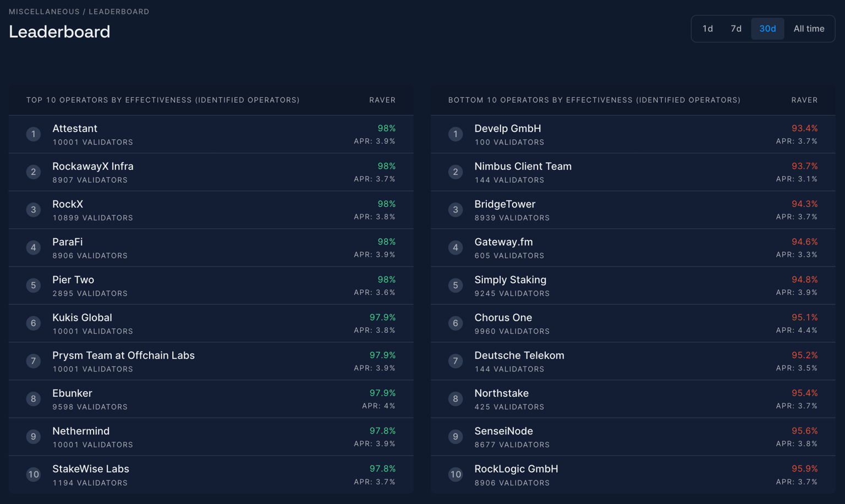
Task: Click rank badge 5 beside Pier Two
Action: 34,286
